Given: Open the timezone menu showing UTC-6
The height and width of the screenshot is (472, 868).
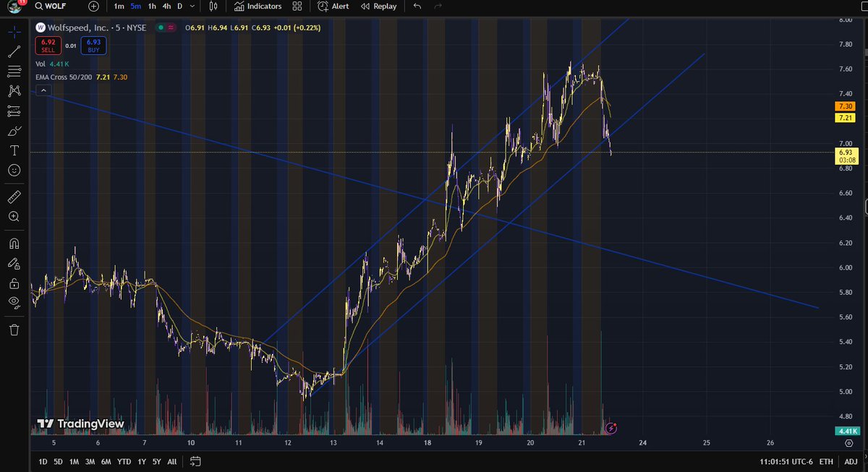Looking at the screenshot, I should click(786, 461).
